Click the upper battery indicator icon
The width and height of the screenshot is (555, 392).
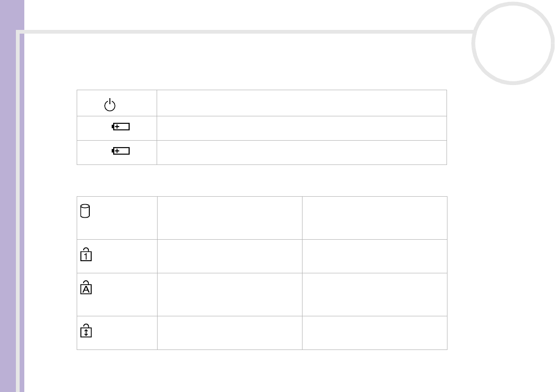(x=121, y=127)
